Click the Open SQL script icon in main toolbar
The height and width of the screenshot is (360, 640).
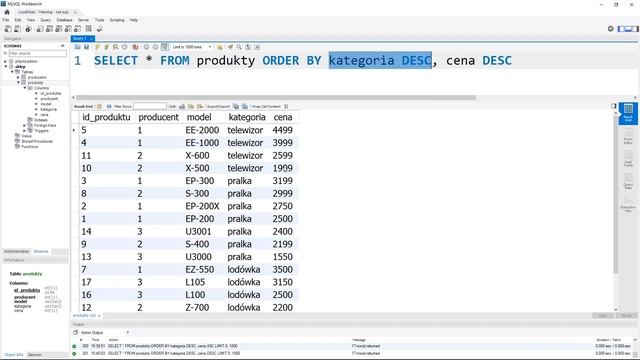tap(17, 29)
